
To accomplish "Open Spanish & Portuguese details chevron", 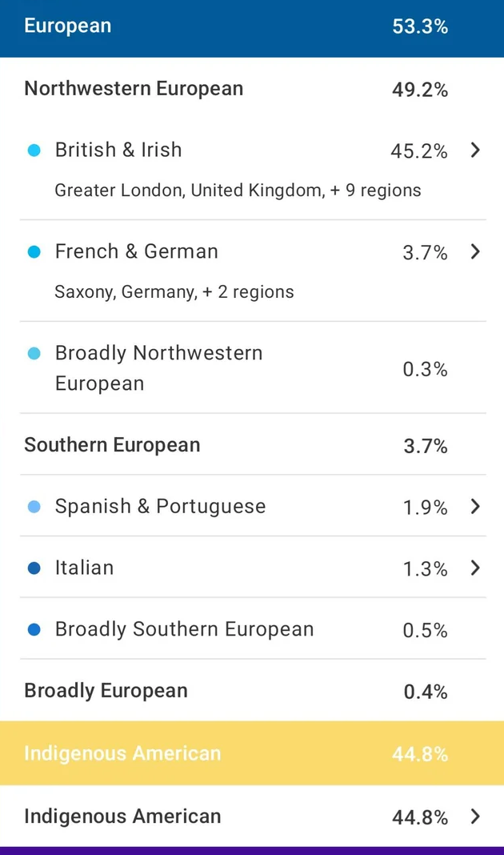I will tap(475, 506).
